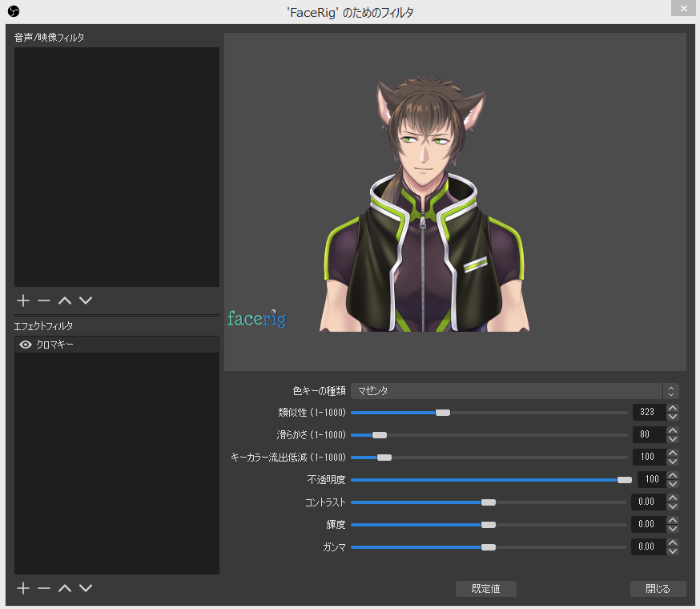Increase ガンマ with up arrow
The width and height of the screenshot is (700, 609).
pos(673,542)
